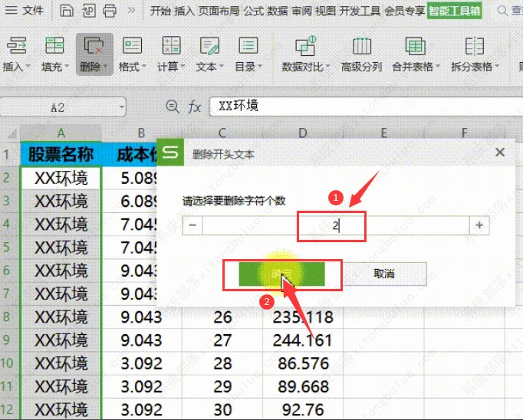Select the 智能工具箱 tab
Screen dimensions: 523x420
[x=455, y=11]
